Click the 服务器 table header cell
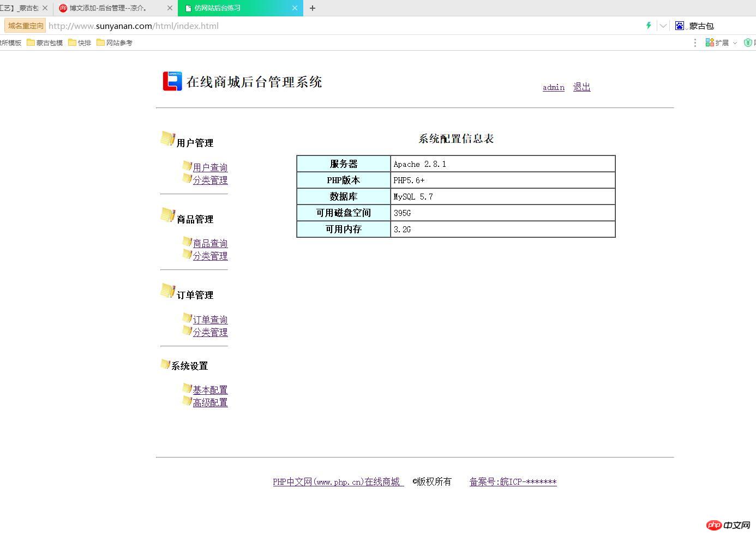 (x=344, y=164)
